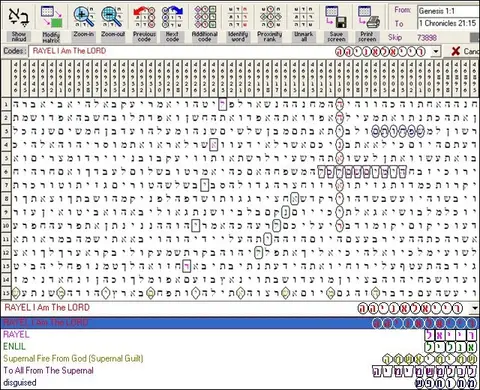This screenshot has height=390, width=480.
Task: Click the red X cancel icon
Action: coord(455,51)
